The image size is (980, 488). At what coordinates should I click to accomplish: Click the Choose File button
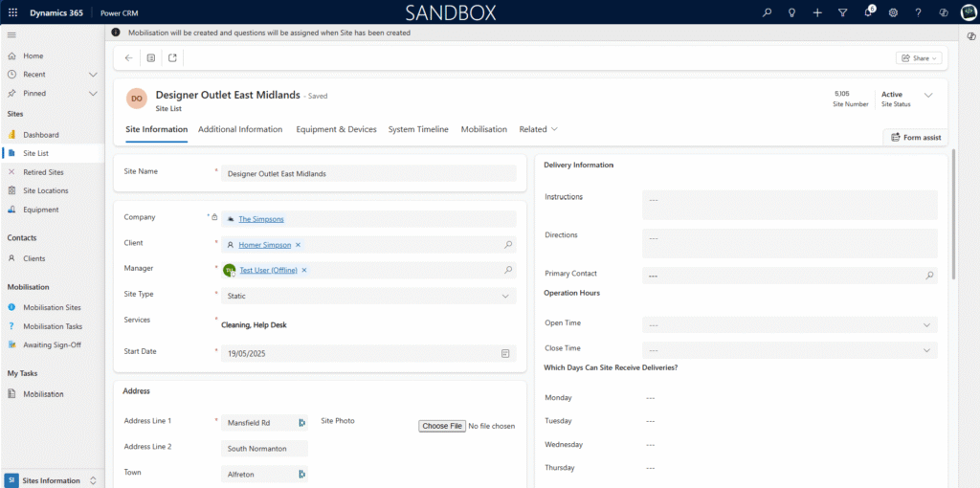(x=442, y=426)
